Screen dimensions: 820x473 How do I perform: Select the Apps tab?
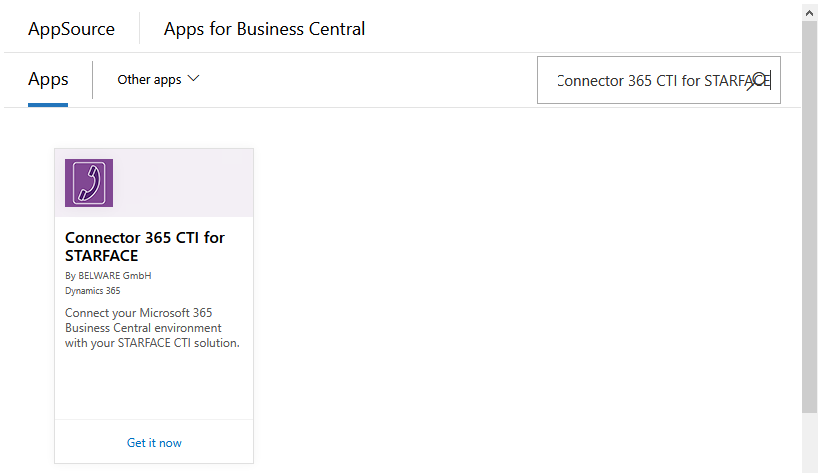click(48, 80)
